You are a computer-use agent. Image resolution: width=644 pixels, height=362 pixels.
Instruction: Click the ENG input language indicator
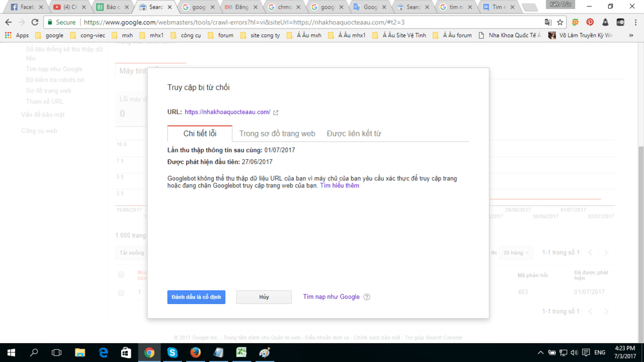point(600,352)
